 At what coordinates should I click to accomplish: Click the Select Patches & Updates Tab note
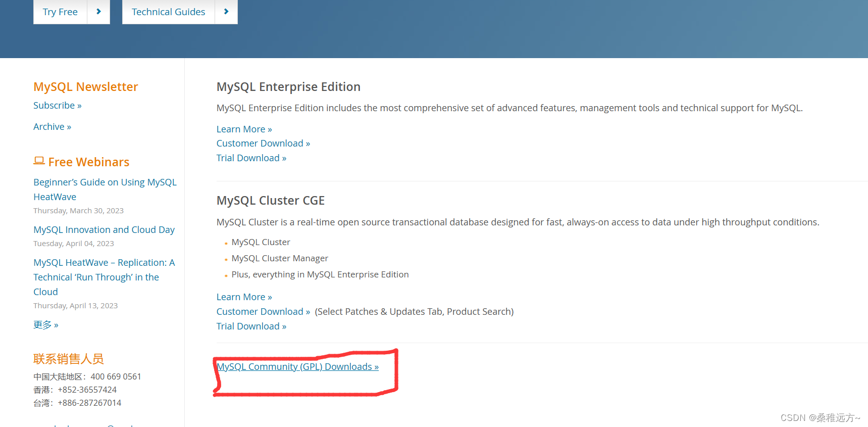[414, 311]
